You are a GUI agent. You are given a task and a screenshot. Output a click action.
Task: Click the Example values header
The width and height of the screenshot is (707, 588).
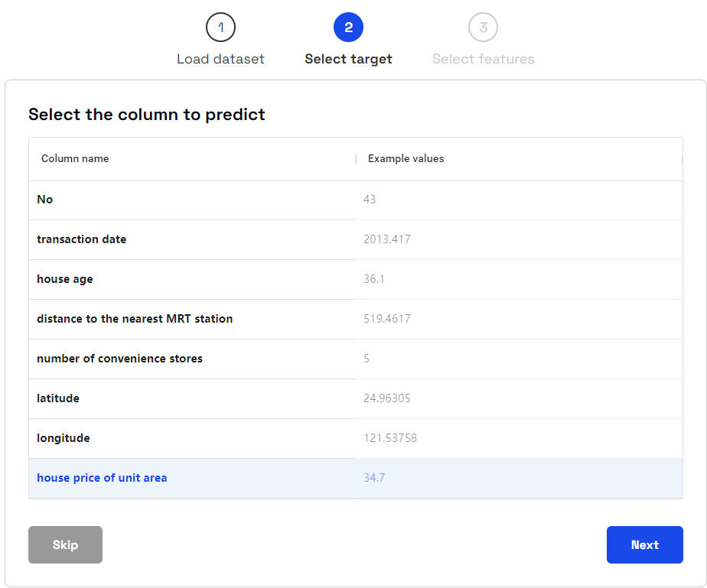coord(406,158)
